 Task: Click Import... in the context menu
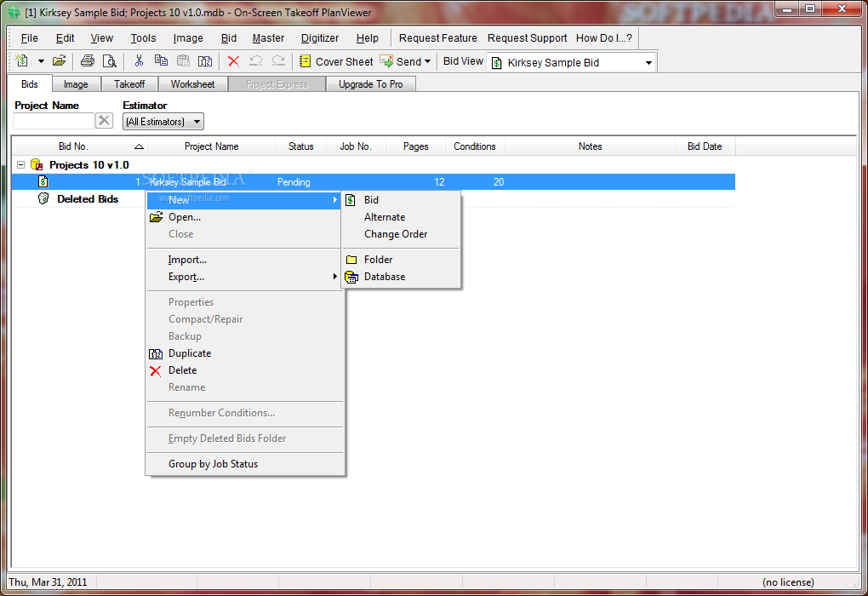pos(245,260)
